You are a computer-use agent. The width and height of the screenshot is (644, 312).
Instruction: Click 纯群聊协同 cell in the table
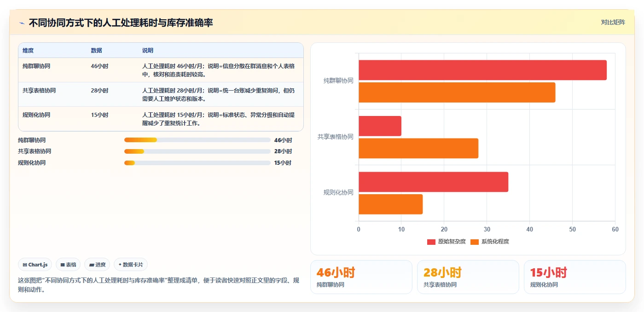(36, 66)
